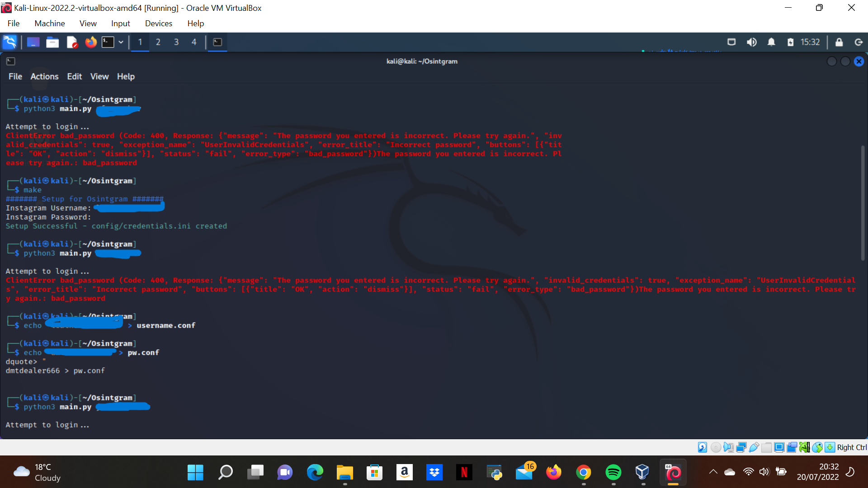Click the Windows Start button

195,472
